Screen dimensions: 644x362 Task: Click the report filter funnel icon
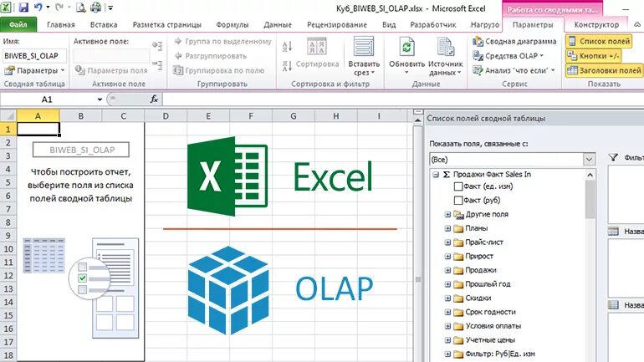(x=613, y=158)
